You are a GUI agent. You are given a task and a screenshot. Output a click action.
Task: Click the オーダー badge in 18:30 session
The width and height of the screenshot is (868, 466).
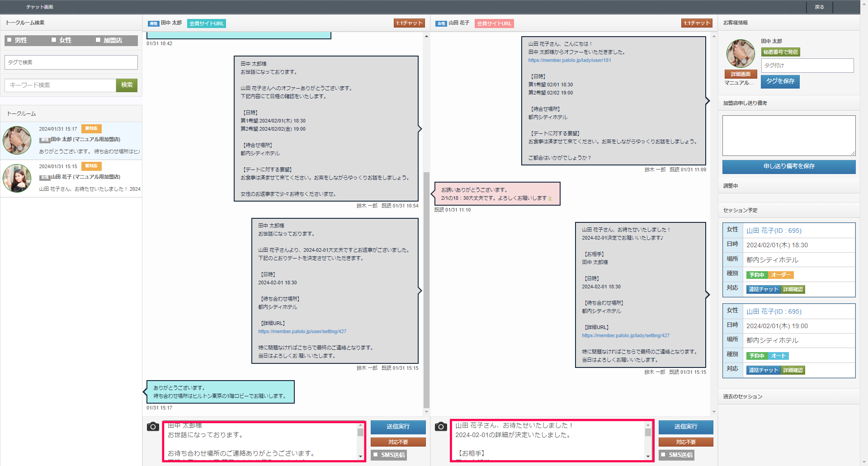point(781,275)
